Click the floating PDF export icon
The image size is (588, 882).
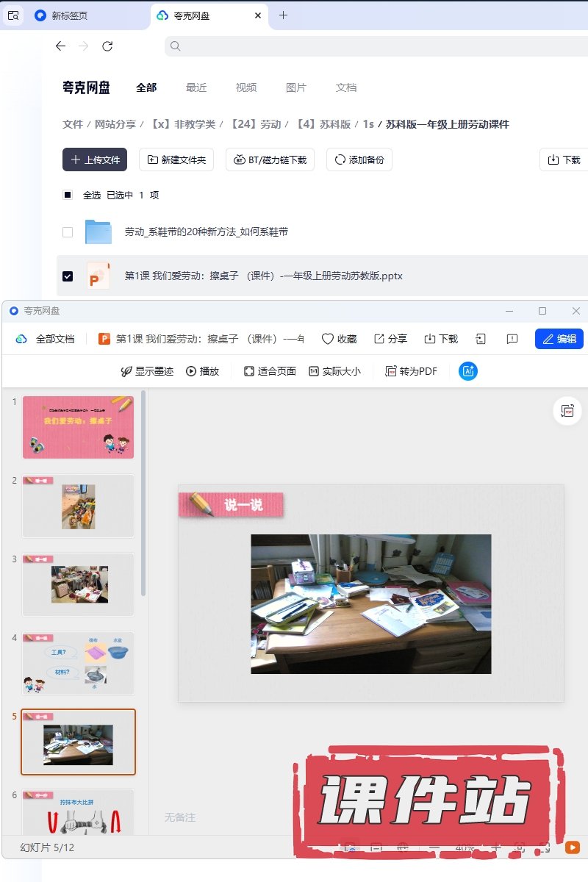[567, 411]
